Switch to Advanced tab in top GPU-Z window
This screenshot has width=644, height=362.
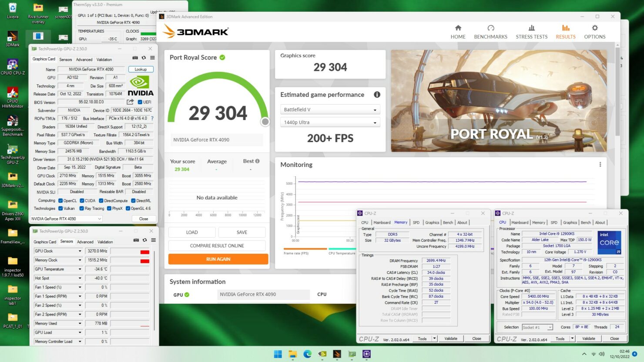click(84, 60)
